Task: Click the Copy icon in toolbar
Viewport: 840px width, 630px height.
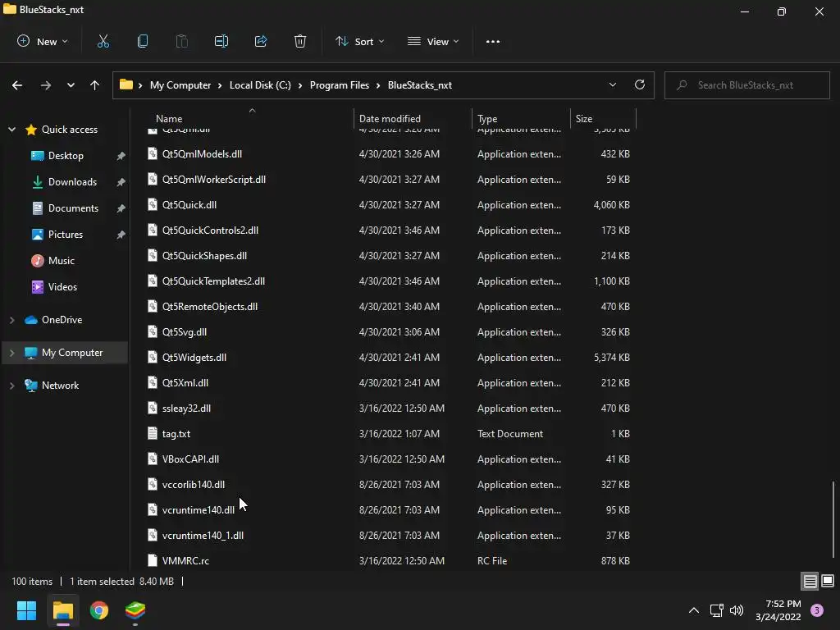Action: click(143, 41)
